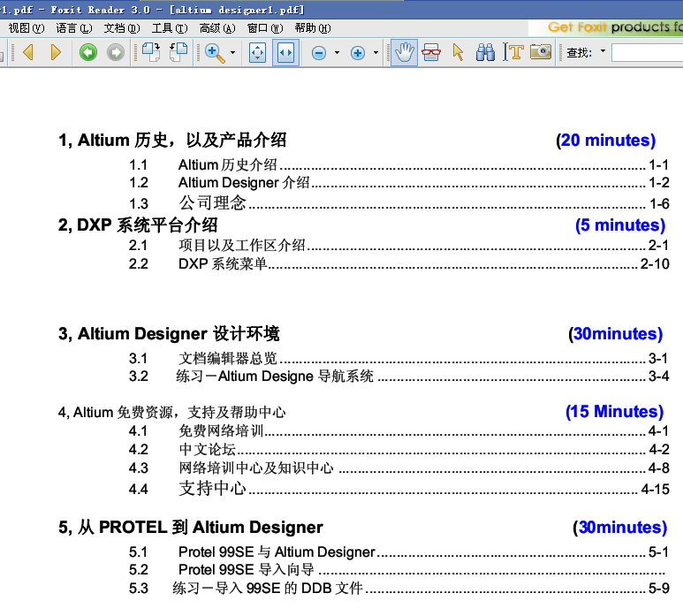Image resolution: width=683 pixels, height=616 pixels.
Task: Click the blue '(5 minutes)' label
Action: [620, 225]
